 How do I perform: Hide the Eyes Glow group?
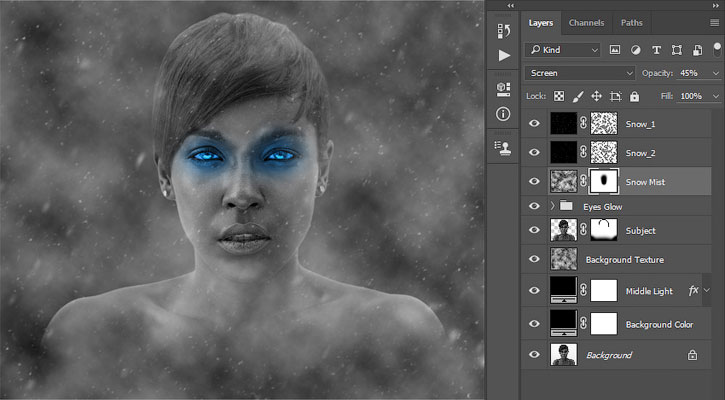coord(534,206)
